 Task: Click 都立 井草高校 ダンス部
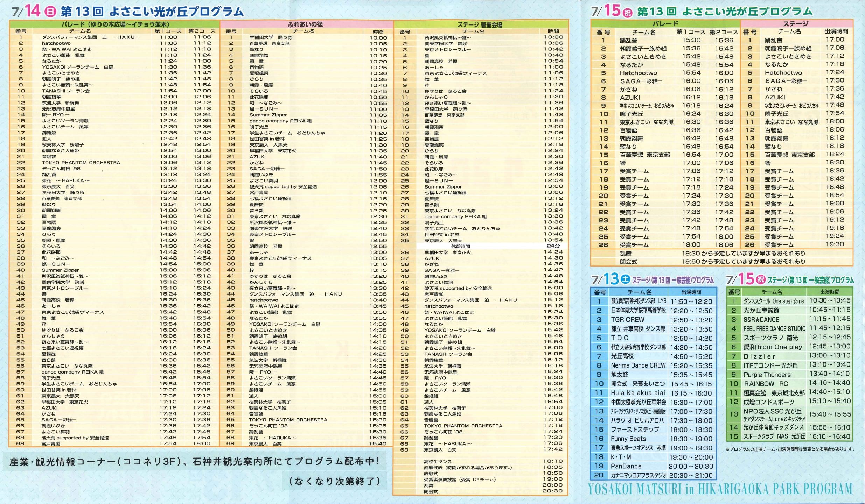pyautogui.click(x=638, y=329)
